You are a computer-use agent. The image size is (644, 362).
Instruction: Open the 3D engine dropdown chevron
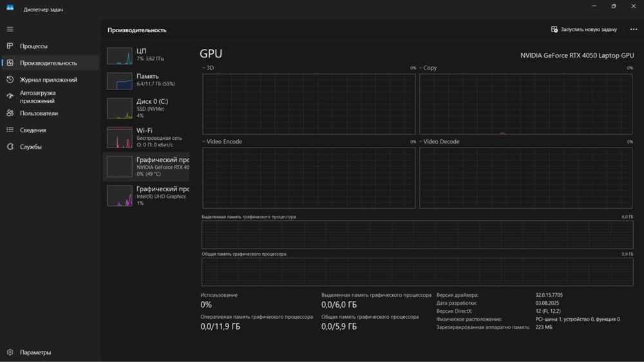point(204,68)
